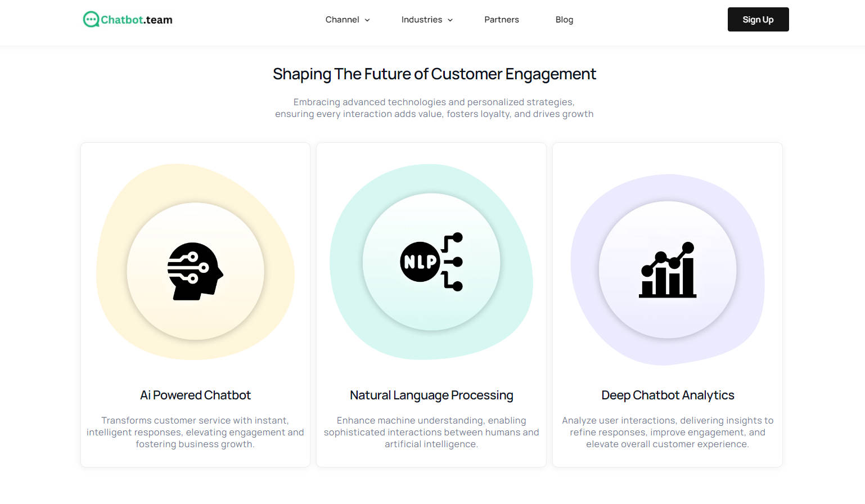Open the Channel dropdown
Screen dimensions: 865x504
348,19
